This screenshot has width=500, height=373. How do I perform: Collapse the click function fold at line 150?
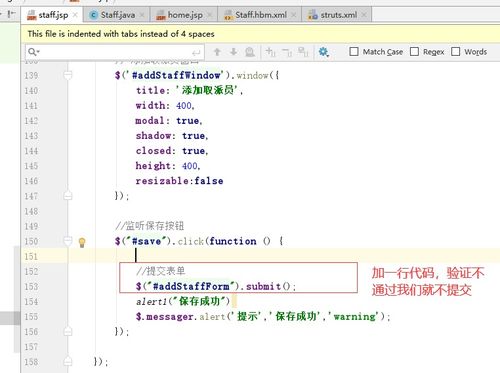click(x=68, y=241)
